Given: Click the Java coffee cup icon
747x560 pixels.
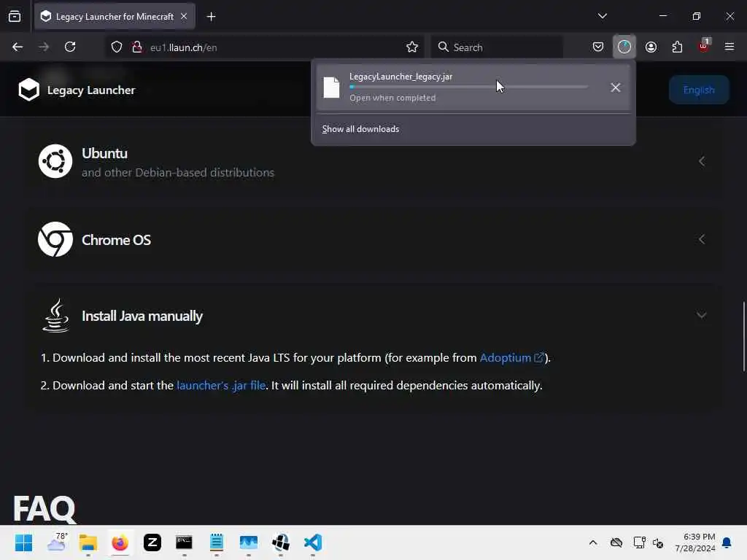Looking at the screenshot, I should (x=55, y=315).
